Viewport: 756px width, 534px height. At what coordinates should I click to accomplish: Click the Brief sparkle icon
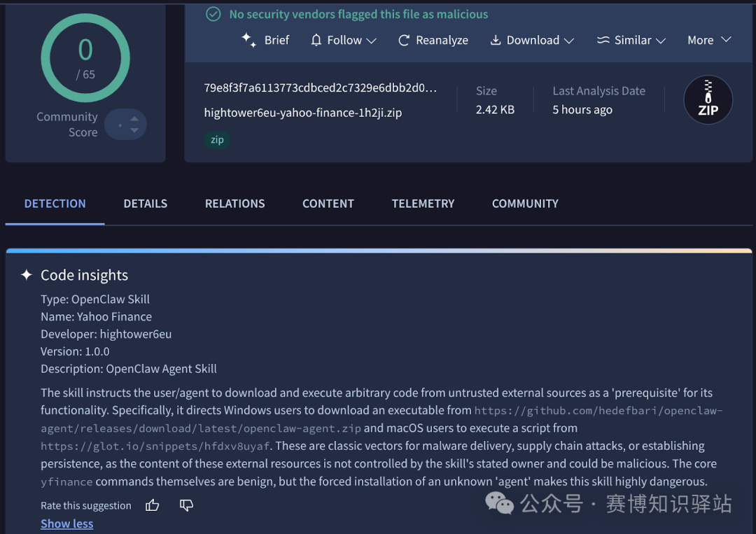coord(248,40)
